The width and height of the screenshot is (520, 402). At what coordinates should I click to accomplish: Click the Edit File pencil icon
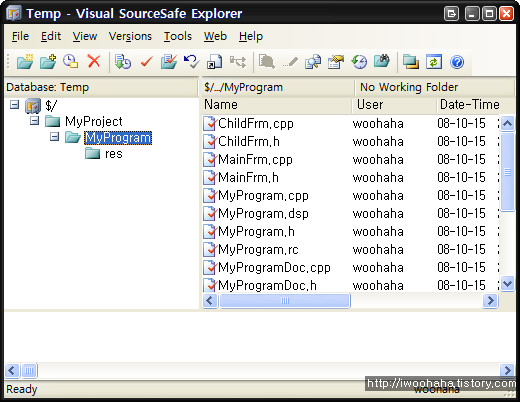[290, 62]
